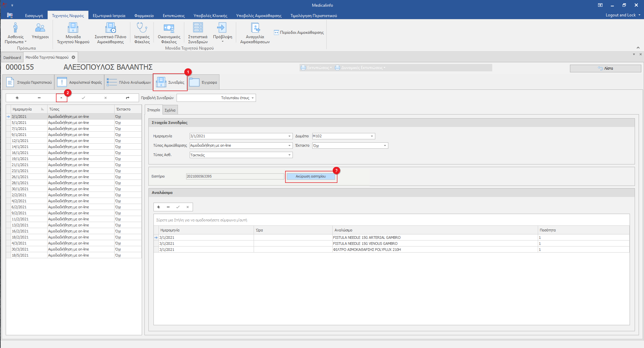Viewport: 644px width, 348px height.
Task: Open Τύπος Αιμοκάθαρσης combo box
Action: point(289,146)
